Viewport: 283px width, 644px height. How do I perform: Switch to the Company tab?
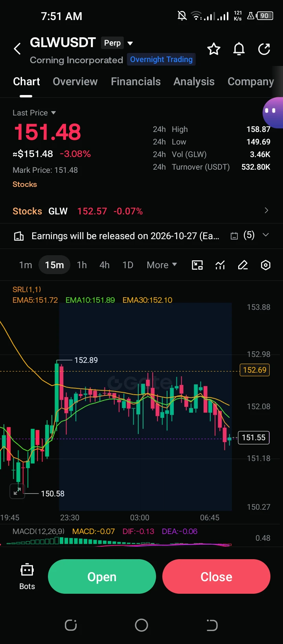[251, 82]
